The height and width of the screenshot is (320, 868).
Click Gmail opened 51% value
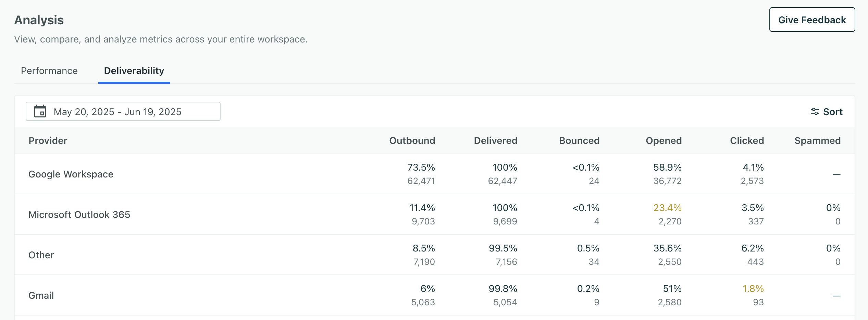(672, 288)
